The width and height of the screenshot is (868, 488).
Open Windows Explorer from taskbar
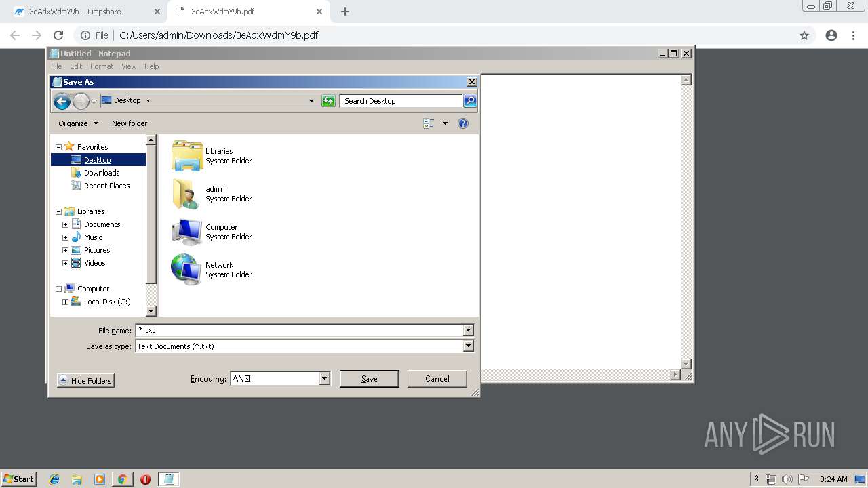tap(77, 479)
